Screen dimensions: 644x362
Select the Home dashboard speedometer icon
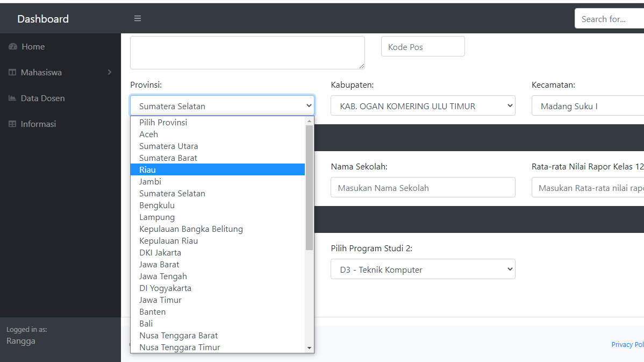(x=12, y=46)
